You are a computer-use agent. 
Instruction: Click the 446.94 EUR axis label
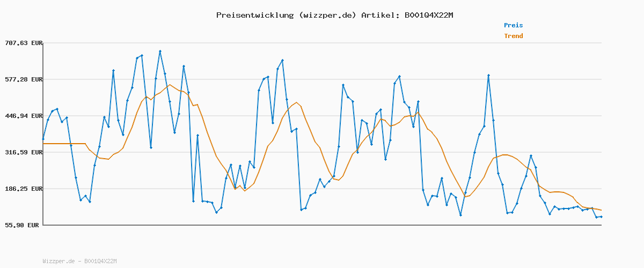(23, 116)
